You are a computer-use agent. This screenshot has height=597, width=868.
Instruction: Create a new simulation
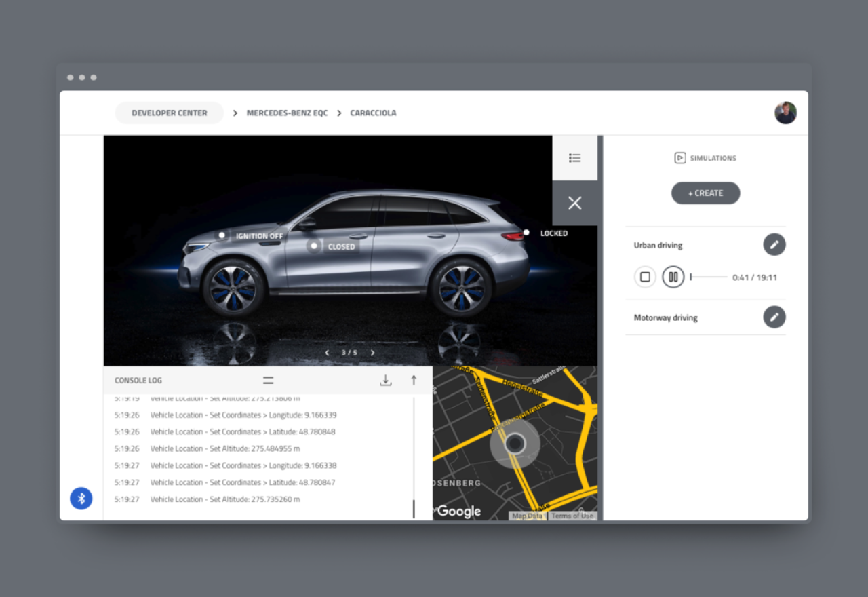click(x=705, y=193)
